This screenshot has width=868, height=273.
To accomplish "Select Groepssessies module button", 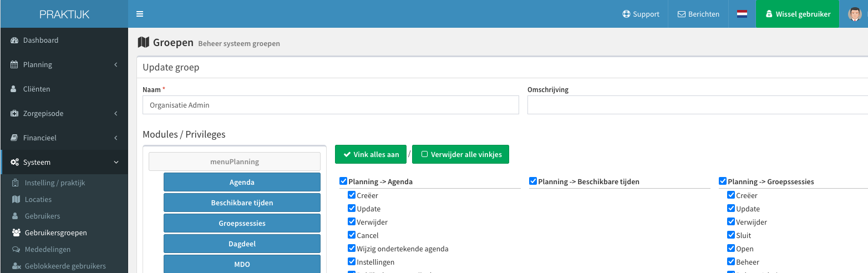I will point(242,223).
